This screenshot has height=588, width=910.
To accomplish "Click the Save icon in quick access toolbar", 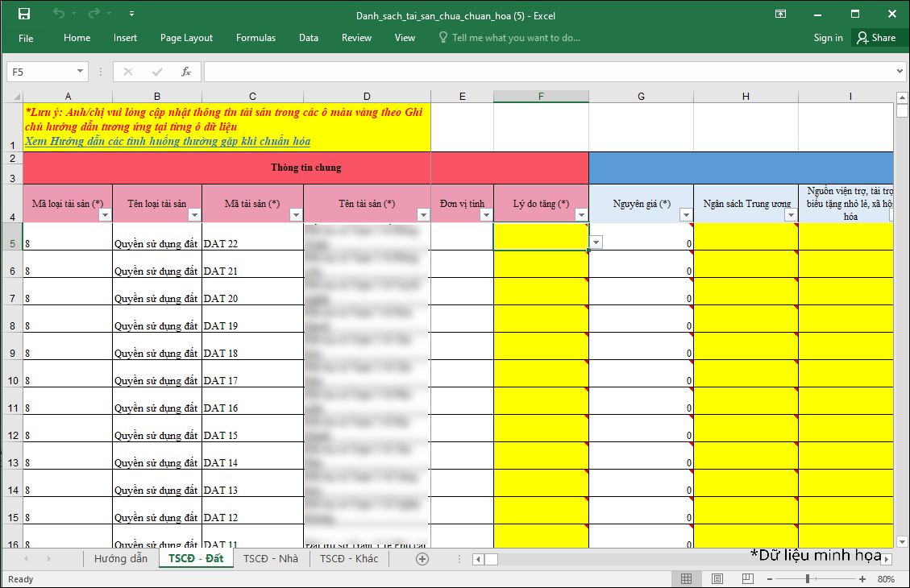I will pos(24,14).
